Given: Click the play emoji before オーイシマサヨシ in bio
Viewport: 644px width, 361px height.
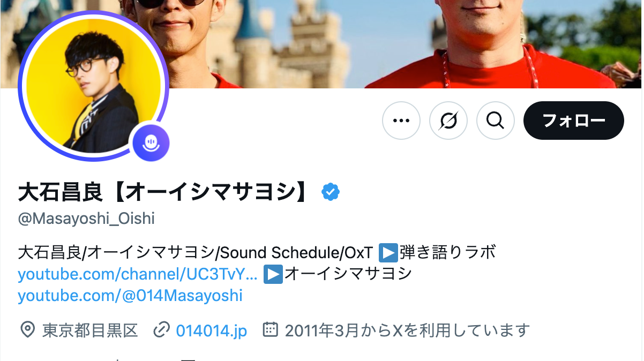Looking at the screenshot, I should point(274,274).
